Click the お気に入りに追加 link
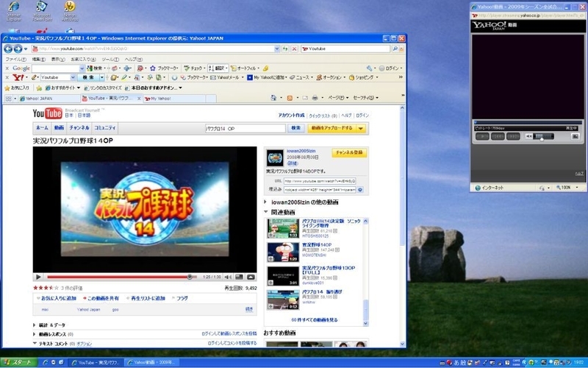The width and height of the screenshot is (588, 368). [58, 299]
